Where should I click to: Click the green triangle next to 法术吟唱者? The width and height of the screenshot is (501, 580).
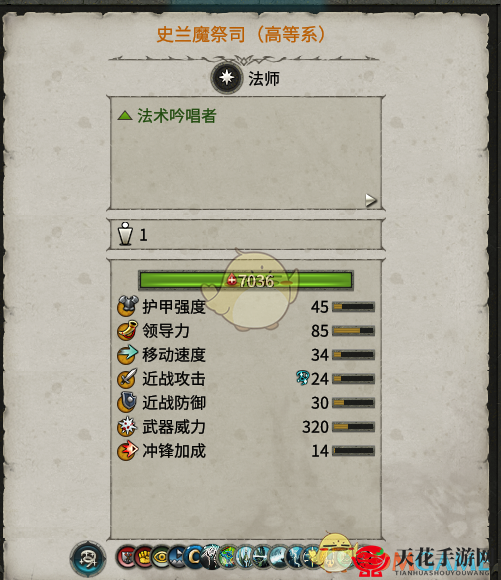[125, 115]
